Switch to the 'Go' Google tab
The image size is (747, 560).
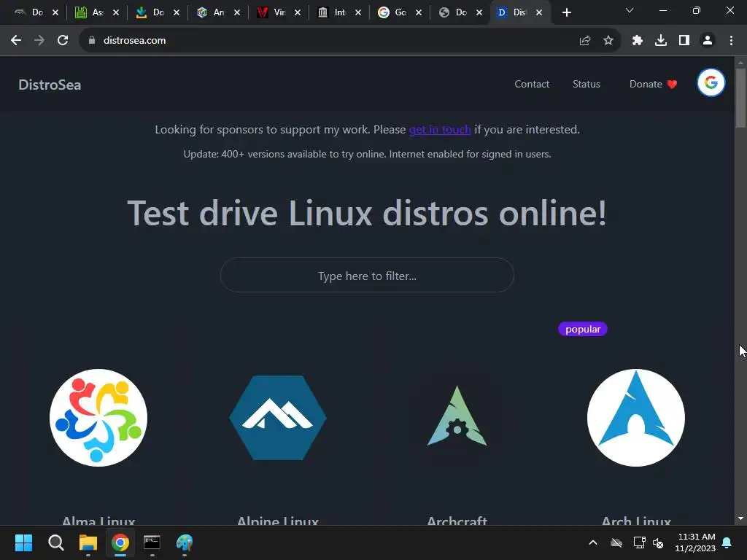(x=399, y=13)
